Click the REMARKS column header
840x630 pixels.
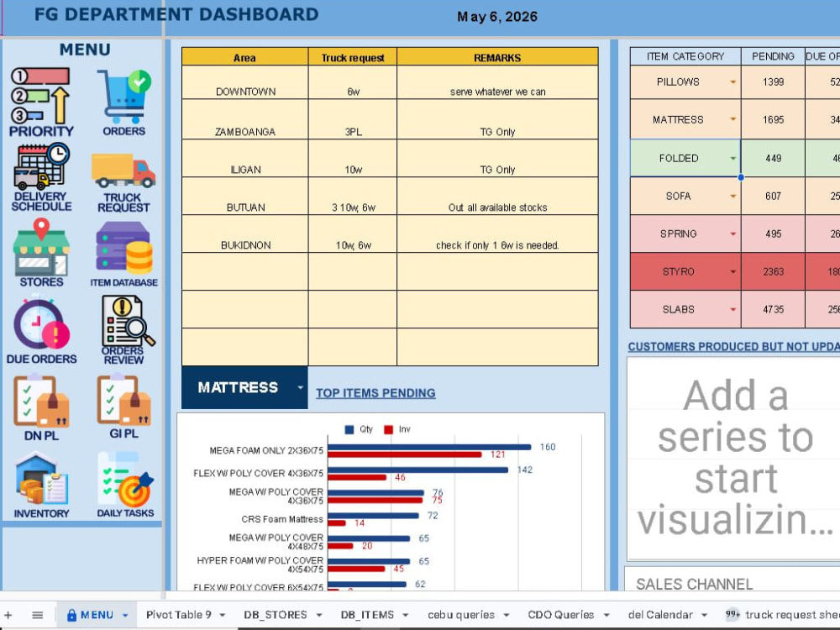pos(497,57)
